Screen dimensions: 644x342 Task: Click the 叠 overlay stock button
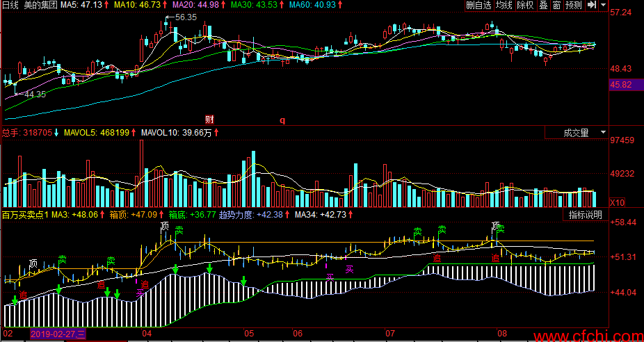click(x=543, y=6)
